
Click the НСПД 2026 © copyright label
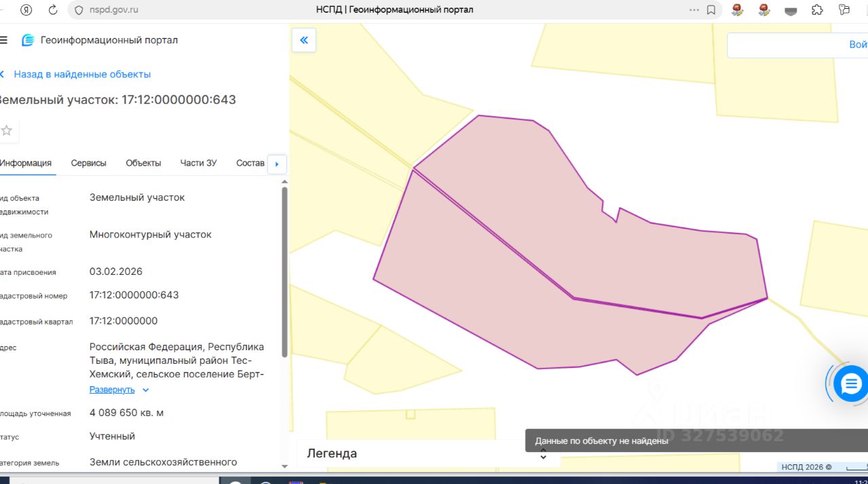pos(806,467)
